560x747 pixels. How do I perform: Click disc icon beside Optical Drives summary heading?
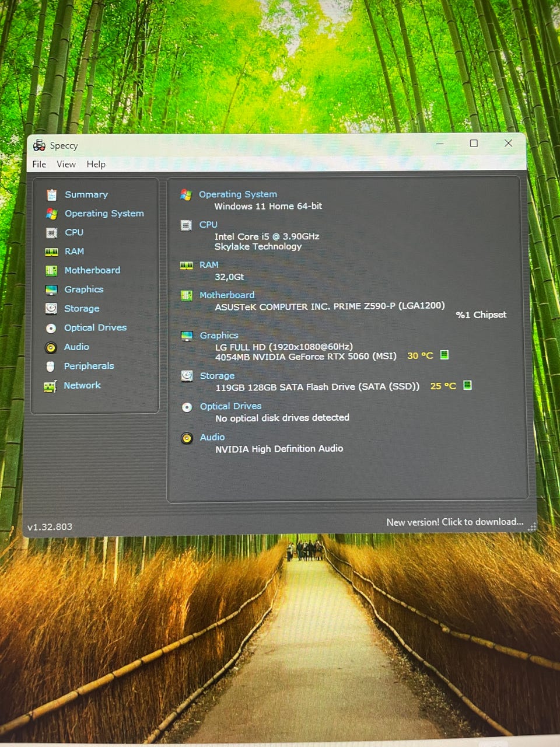(187, 407)
